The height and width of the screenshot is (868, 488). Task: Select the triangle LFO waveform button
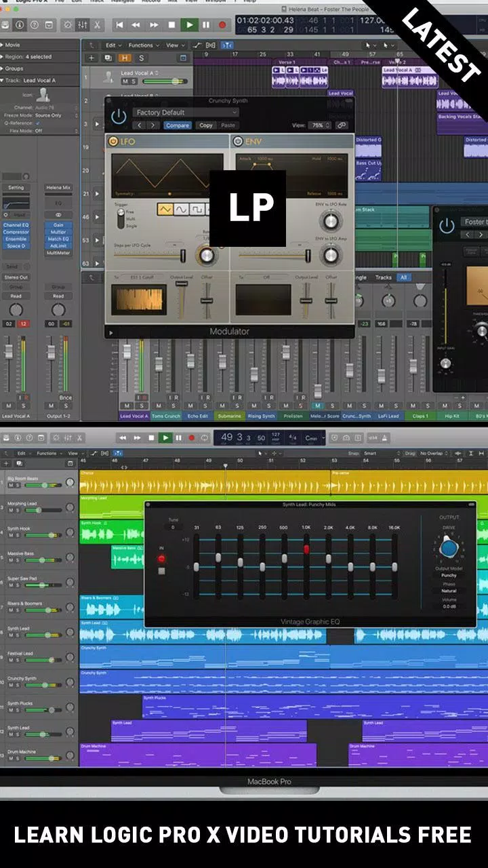pyautogui.click(x=165, y=210)
